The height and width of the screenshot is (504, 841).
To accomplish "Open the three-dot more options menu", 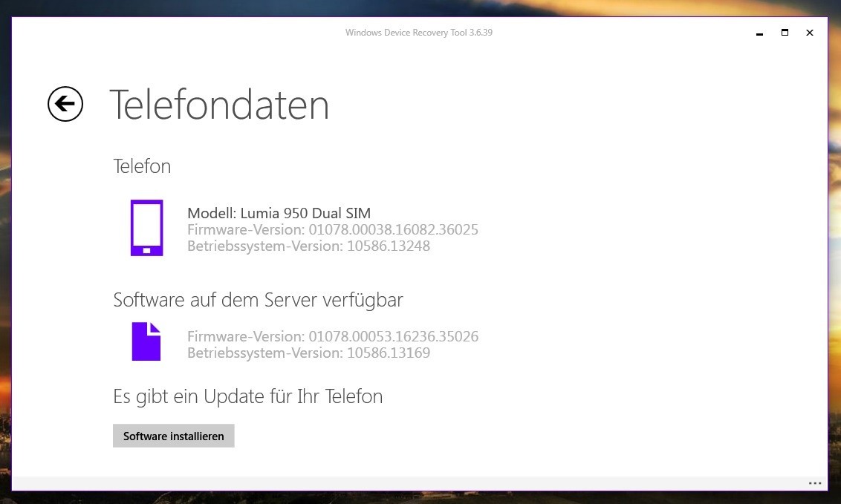I will click(x=815, y=483).
